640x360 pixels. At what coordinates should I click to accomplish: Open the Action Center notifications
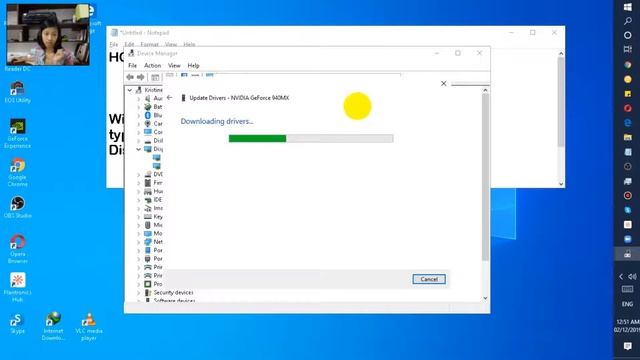click(x=627, y=346)
